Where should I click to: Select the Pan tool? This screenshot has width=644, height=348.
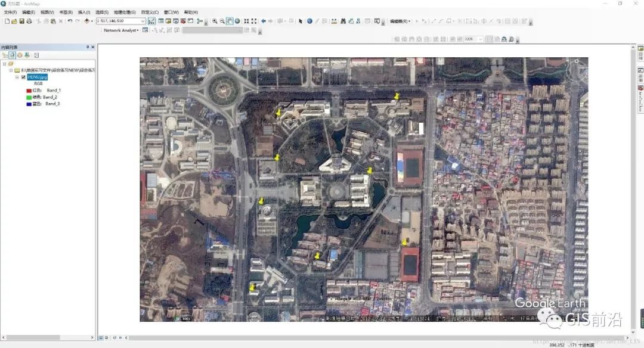pyautogui.click(x=228, y=21)
